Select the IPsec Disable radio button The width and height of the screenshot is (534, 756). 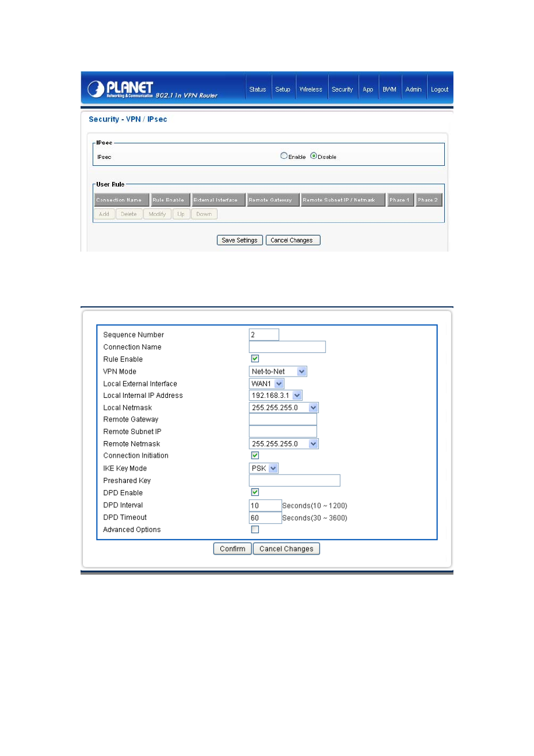click(x=314, y=156)
